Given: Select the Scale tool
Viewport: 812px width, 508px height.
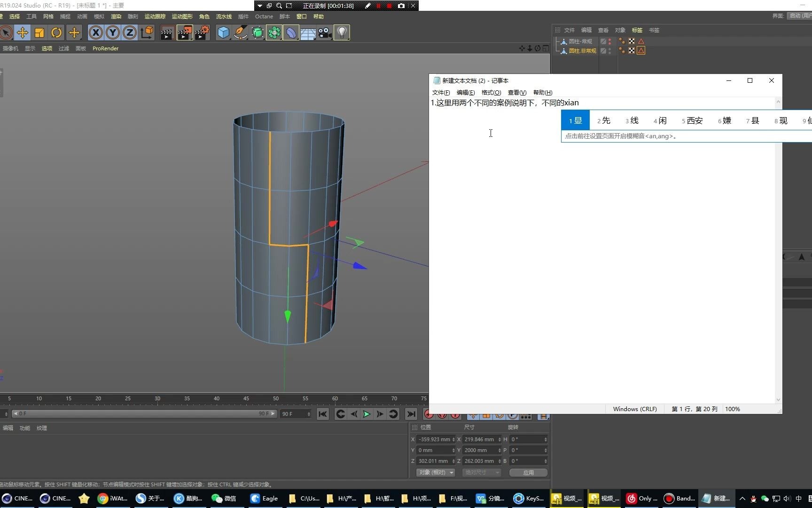Looking at the screenshot, I should coord(39,32).
